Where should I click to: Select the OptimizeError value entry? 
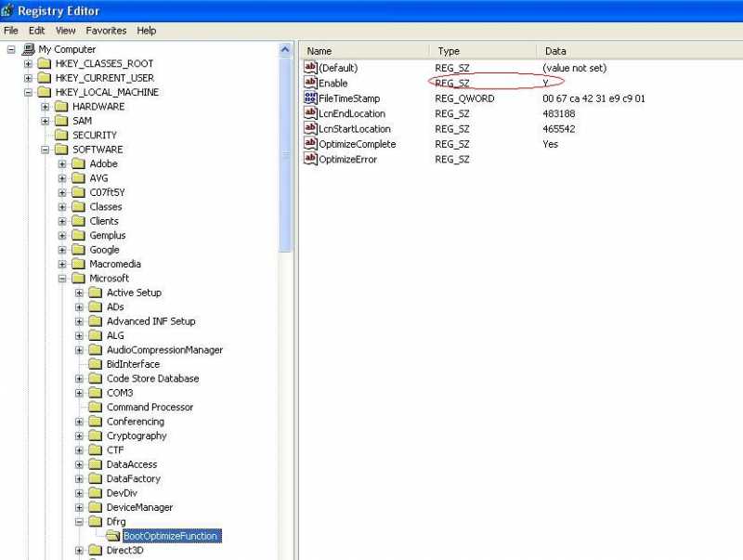pyautogui.click(x=348, y=160)
